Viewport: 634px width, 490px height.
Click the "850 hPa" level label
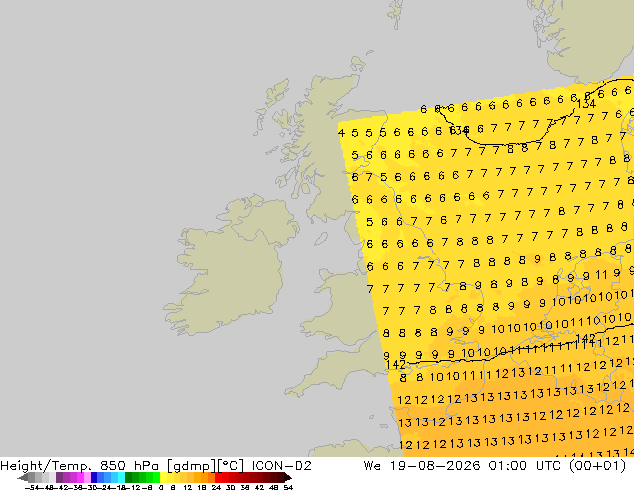(131, 465)
